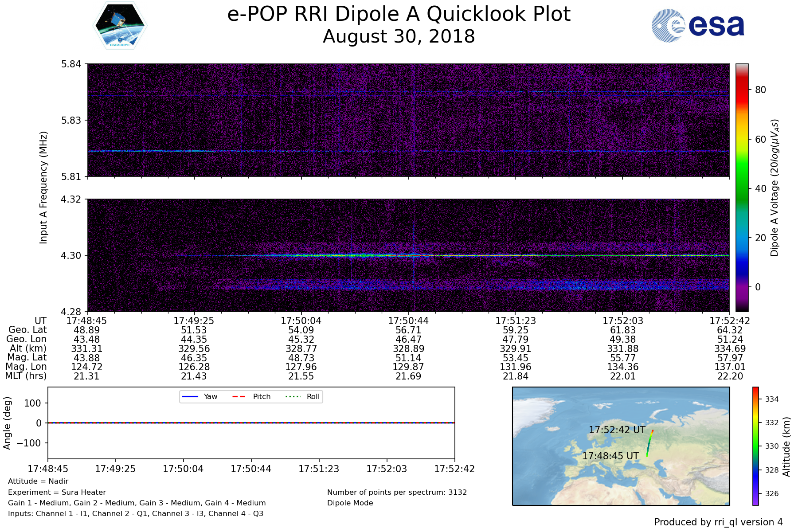Click the plot title 'e-POP RRI Dipole A Quicklook Plot'
This screenshot has width=798, height=532.
click(399, 14)
